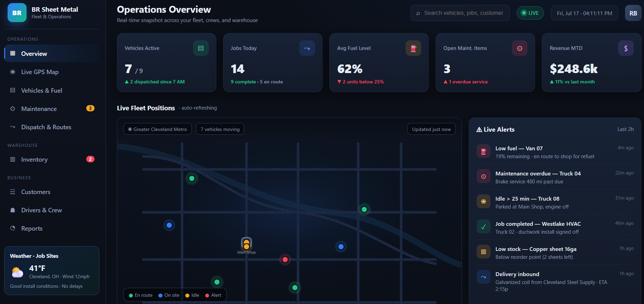Open the Maintenance overdue Truck 04 alert
The height and width of the screenshot is (304, 644).
click(555, 177)
